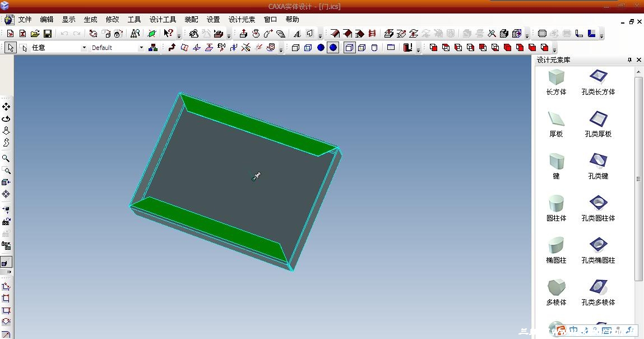Open the 生成 menu

coord(90,19)
